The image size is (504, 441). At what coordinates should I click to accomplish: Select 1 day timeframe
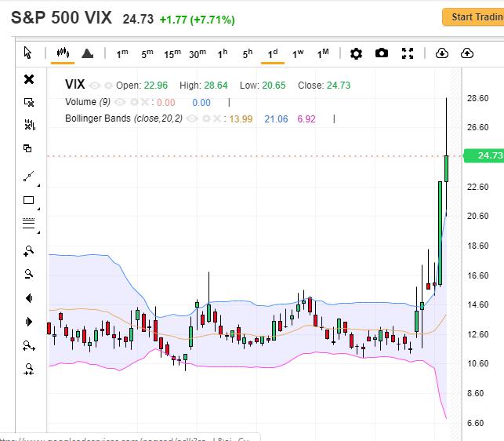[x=273, y=53]
